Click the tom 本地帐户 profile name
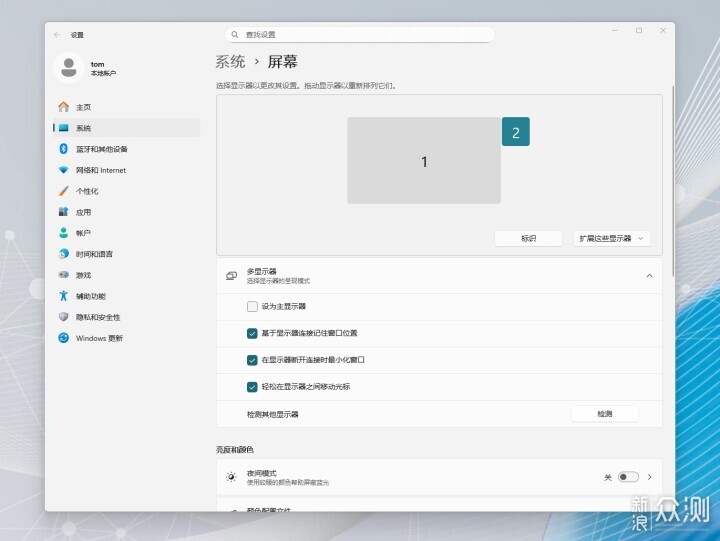 pos(103,68)
